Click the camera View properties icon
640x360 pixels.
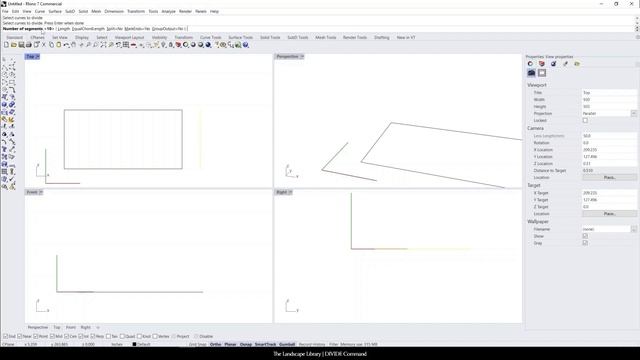pyautogui.click(x=531, y=73)
